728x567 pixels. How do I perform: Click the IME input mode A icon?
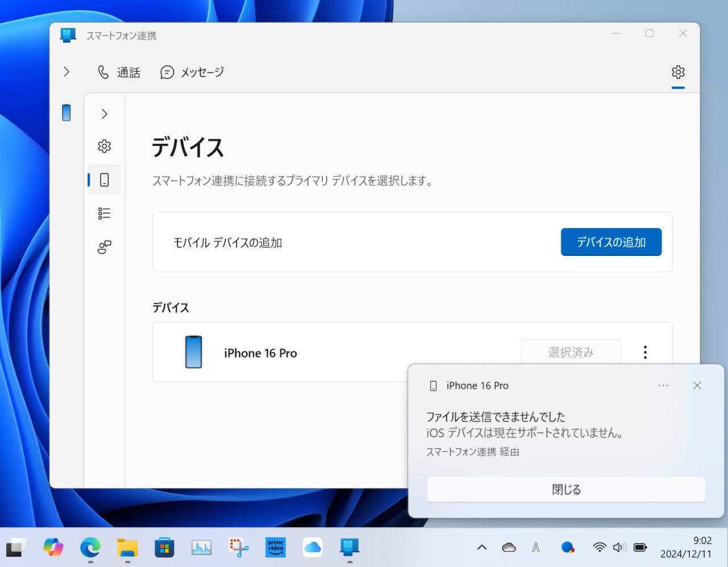536,547
